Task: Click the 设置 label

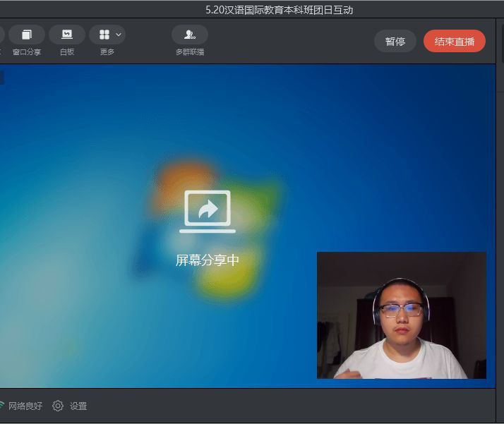Action: (78, 406)
